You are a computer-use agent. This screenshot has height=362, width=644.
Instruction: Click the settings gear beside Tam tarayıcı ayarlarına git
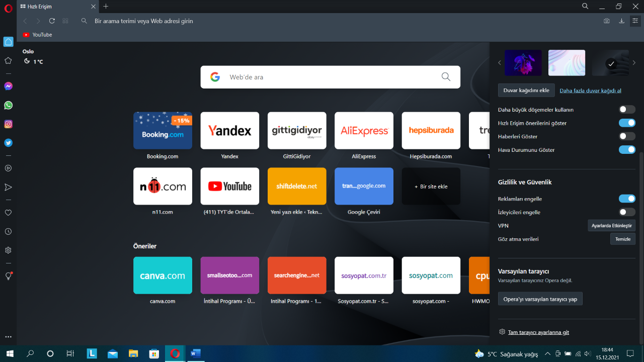click(x=502, y=332)
